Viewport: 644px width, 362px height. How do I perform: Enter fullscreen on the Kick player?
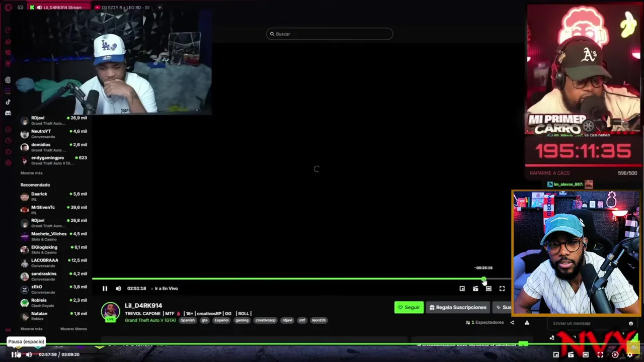coord(502,289)
